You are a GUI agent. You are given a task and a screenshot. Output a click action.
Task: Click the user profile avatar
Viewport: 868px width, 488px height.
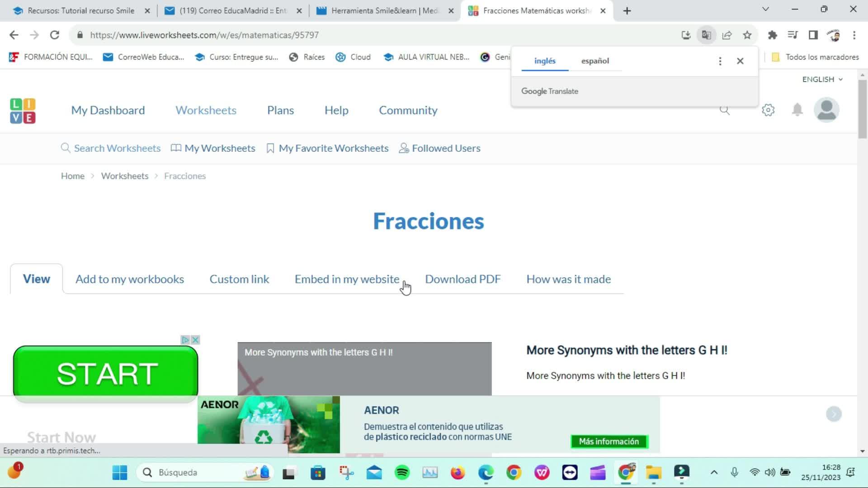pos(826,110)
